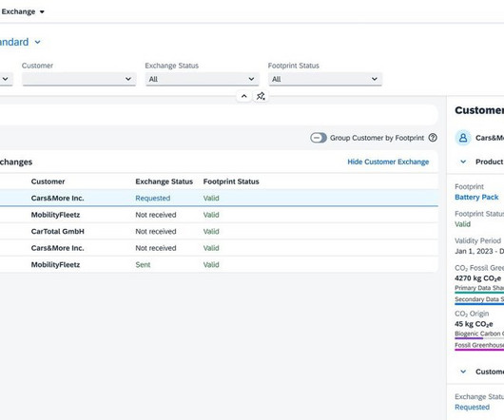Open help for Group Customer by Footprint
504x420 pixels.
click(x=433, y=138)
